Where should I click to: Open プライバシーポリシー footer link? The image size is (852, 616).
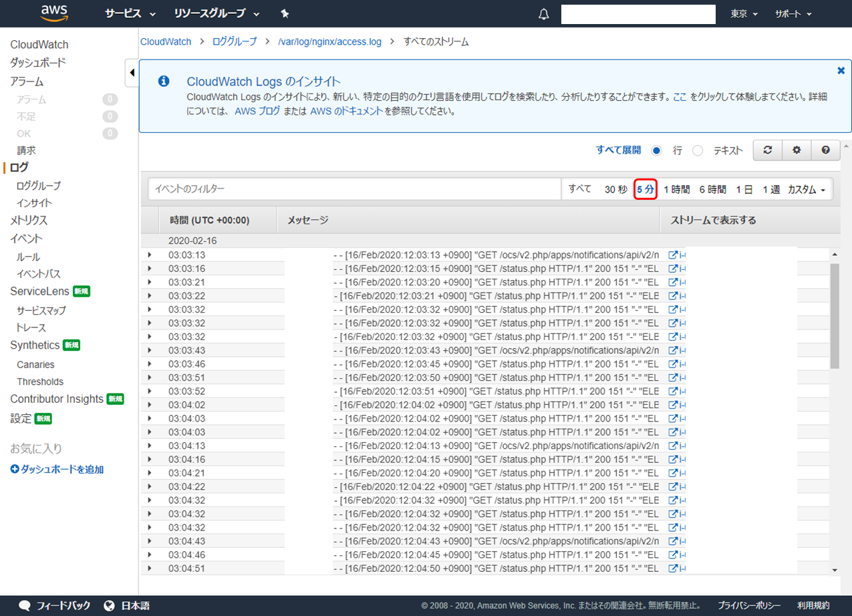tap(749, 606)
